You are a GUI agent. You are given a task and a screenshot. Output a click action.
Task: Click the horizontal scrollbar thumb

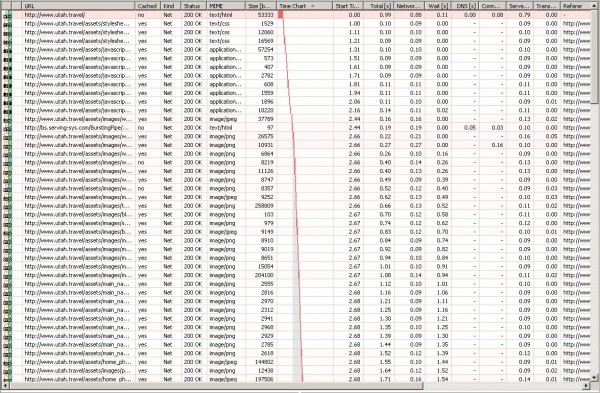click(217, 385)
